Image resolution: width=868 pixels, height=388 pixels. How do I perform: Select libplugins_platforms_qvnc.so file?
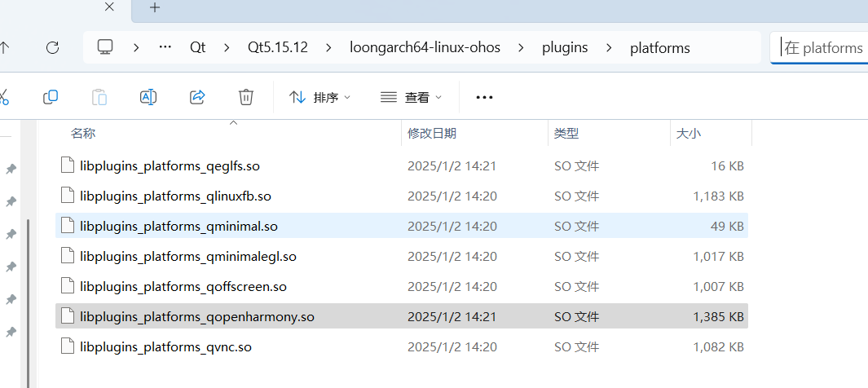(x=165, y=347)
